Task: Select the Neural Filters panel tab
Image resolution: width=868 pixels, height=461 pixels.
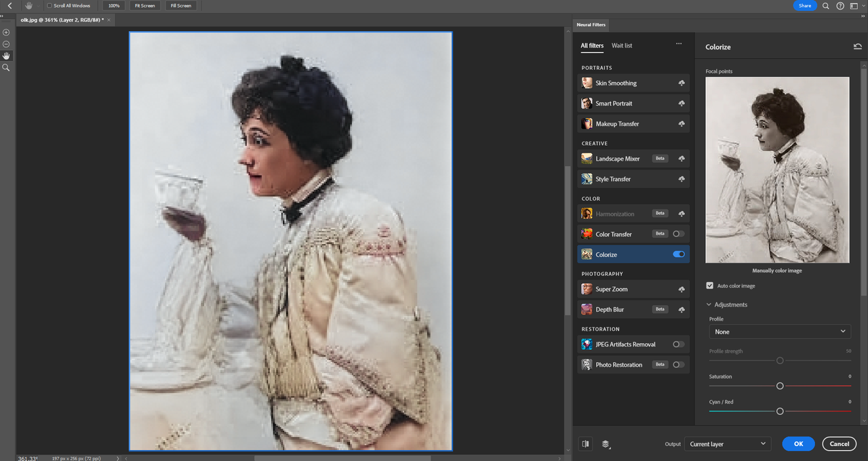Action: pyautogui.click(x=591, y=24)
